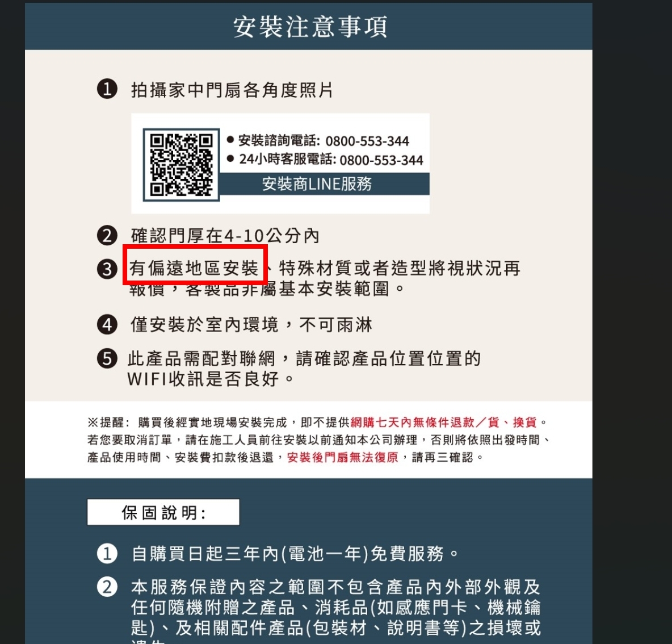
Task: Click red text 網購七天內無條件退款／貨、換貨
Action: click(x=444, y=423)
